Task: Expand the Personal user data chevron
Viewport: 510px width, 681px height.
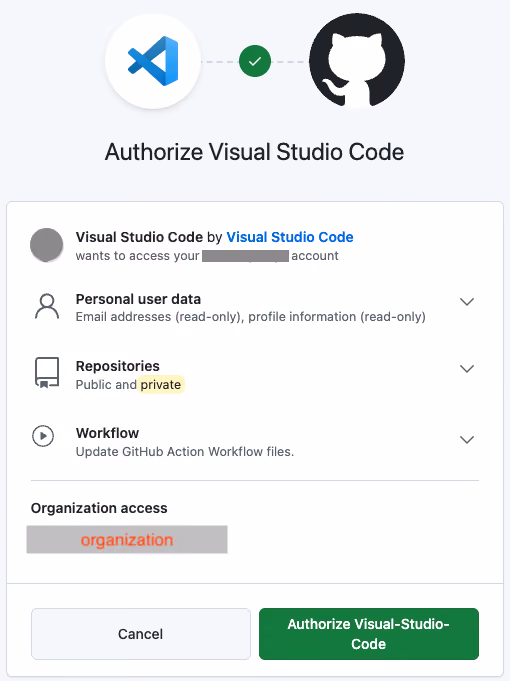Action: (467, 301)
